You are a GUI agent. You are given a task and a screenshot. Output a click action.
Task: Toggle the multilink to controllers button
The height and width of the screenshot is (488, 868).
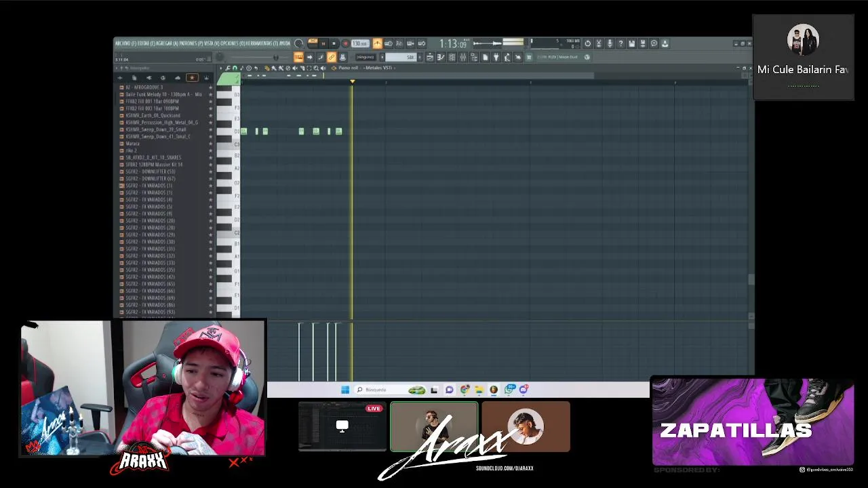pos(331,57)
